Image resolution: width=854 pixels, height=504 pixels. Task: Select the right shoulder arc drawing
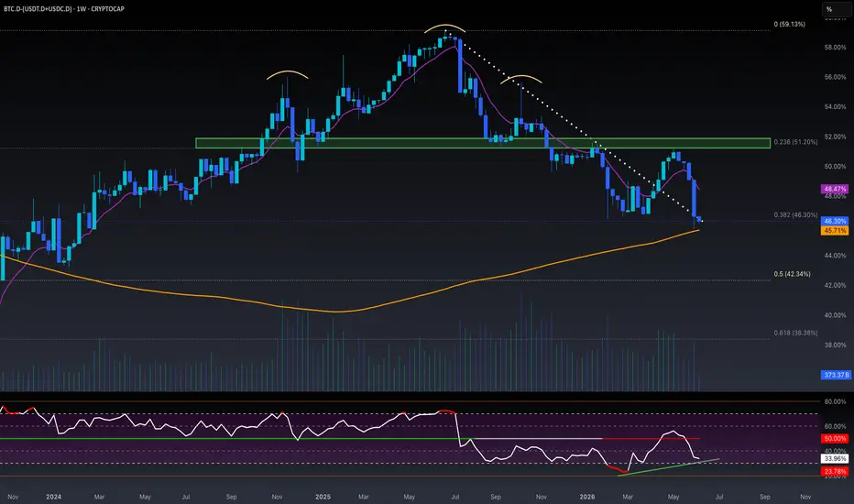(521, 79)
